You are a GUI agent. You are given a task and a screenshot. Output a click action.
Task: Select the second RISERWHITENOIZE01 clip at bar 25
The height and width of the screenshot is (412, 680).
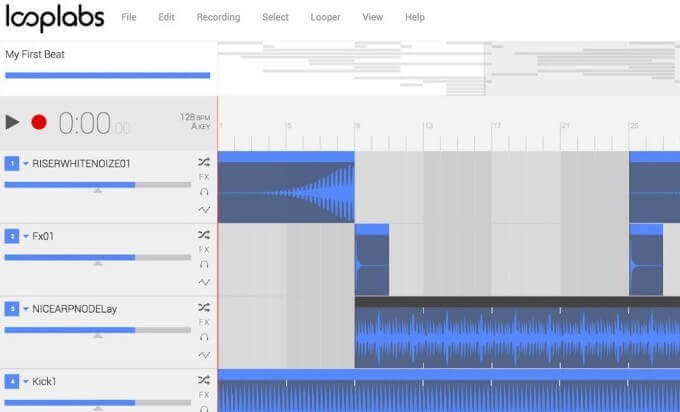(x=654, y=187)
